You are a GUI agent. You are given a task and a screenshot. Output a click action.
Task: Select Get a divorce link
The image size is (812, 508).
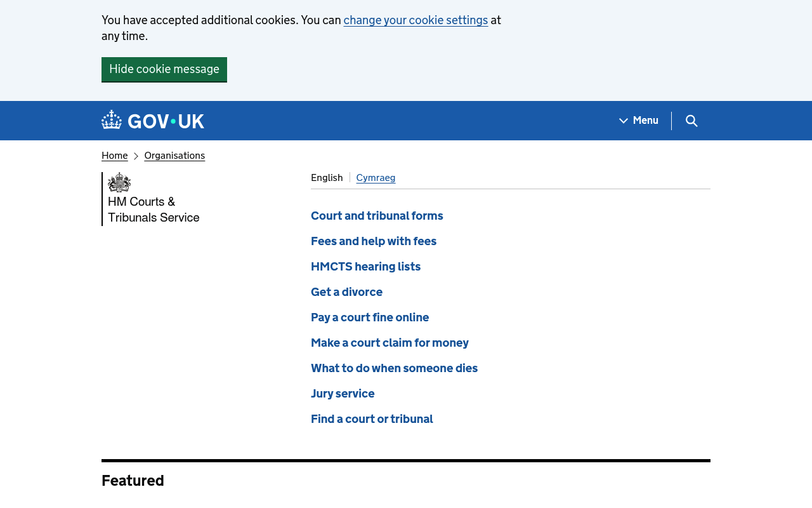click(346, 292)
